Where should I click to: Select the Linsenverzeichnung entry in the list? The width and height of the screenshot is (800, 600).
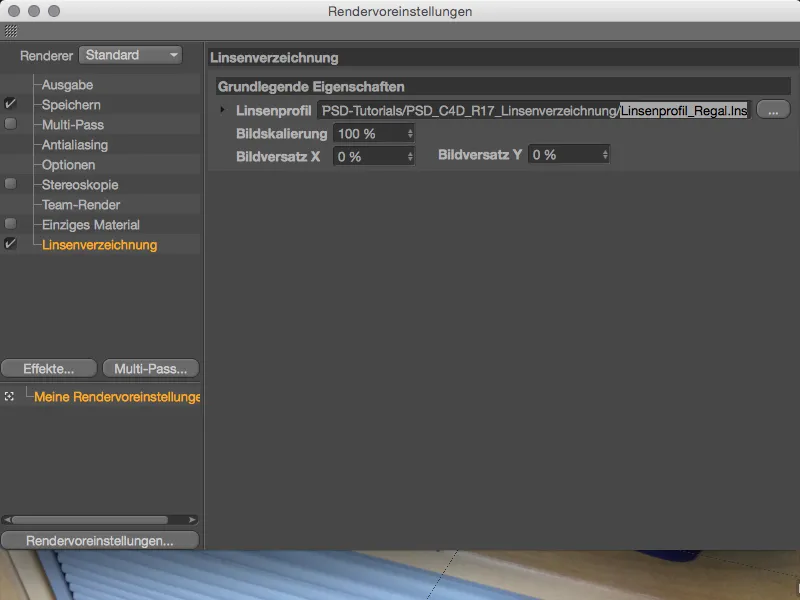(x=99, y=245)
